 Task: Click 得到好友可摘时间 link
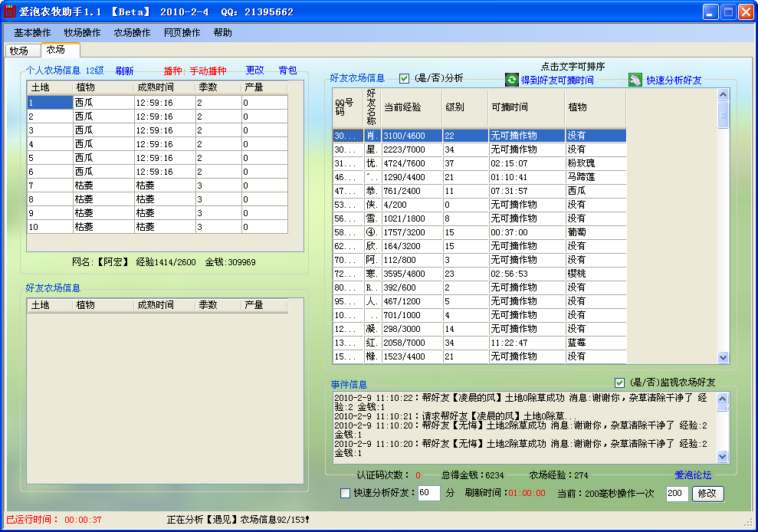point(557,80)
